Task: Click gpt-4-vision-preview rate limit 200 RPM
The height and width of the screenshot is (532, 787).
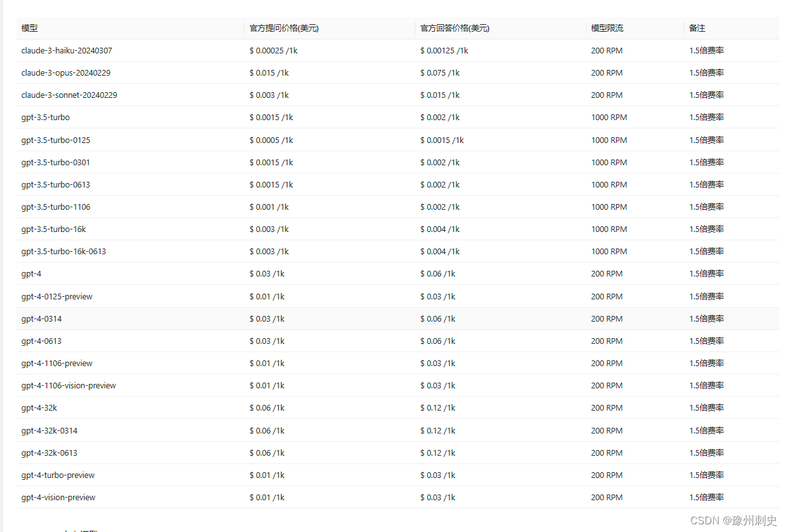Action: [606, 497]
